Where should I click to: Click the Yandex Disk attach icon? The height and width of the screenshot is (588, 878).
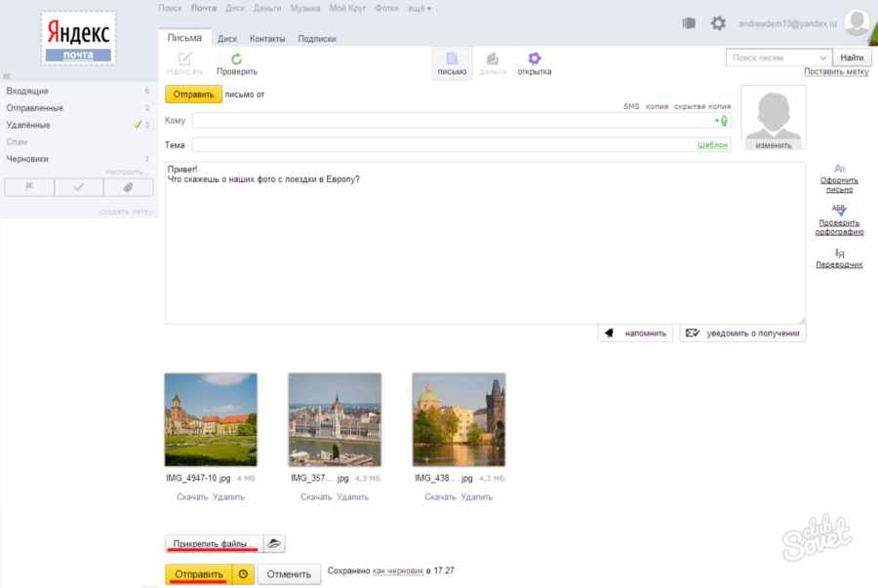[274, 543]
